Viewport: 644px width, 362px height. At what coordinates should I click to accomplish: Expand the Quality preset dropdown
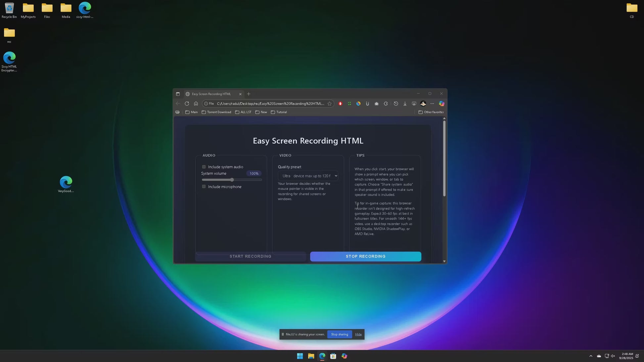(308, 176)
